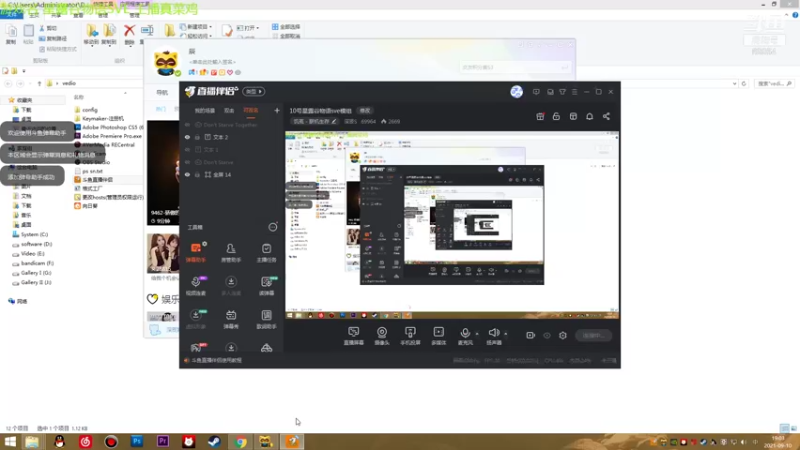The width and height of the screenshot is (800, 450).
Task: Share the live room via share icon
Action: (606, 116)
